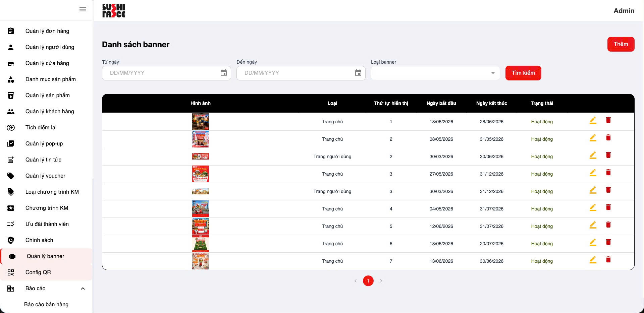Click the Báo cáo building icon
The image size is (644, 313).
pos(11,289)
